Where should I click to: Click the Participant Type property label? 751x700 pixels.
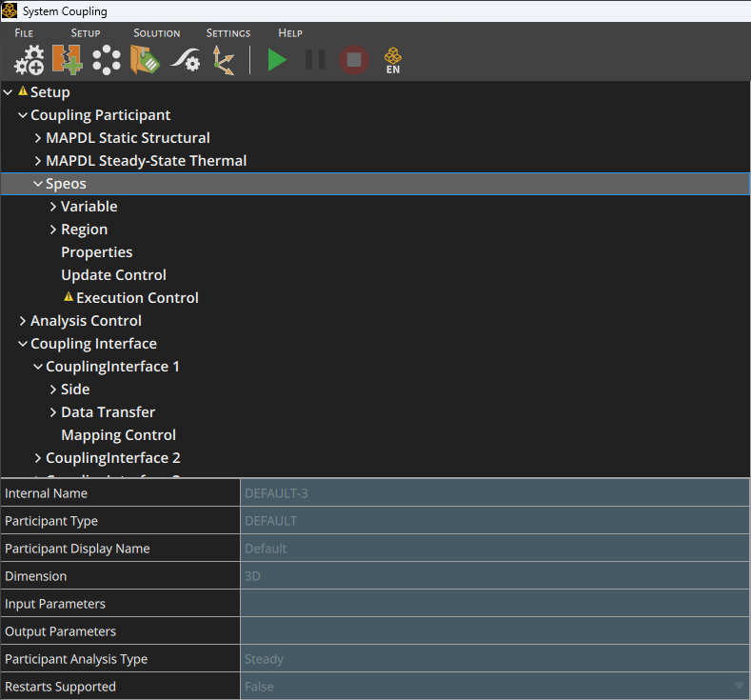tap(51, 521)
